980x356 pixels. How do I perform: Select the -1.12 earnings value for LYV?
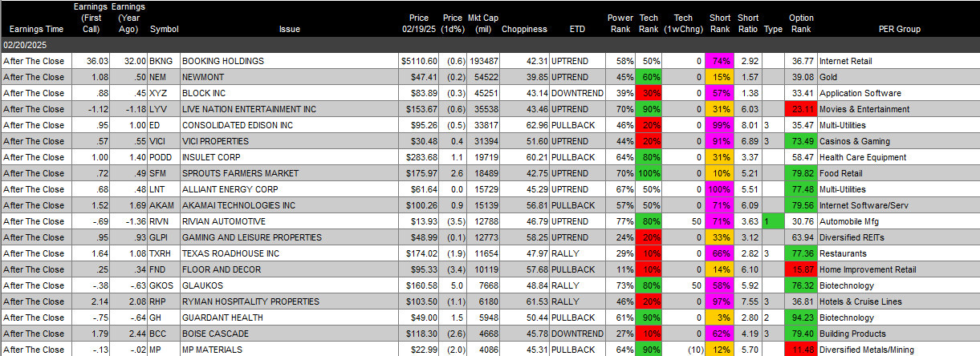90,109
